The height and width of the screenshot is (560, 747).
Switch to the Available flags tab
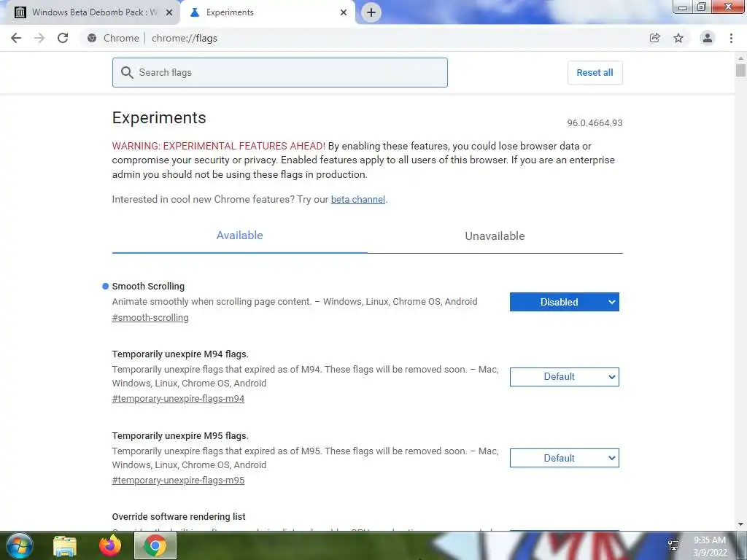click(239, 236)
